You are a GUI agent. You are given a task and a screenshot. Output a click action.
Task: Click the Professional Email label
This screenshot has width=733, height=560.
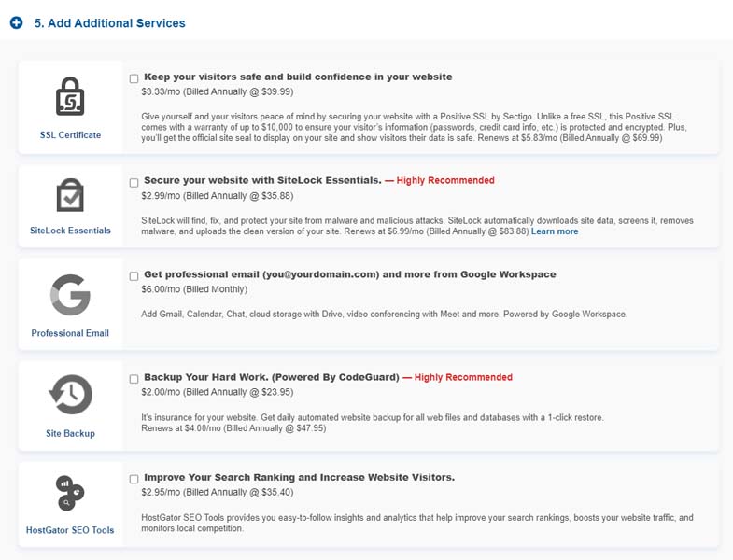70,333
